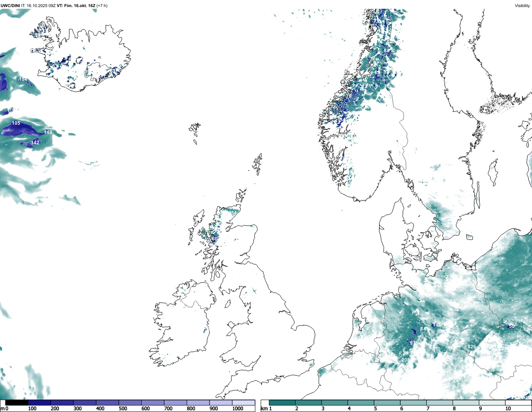Click the '97' visibility value over Germany
The width and height of the screenshot is (532, 412).
click(x=412, y=343)
